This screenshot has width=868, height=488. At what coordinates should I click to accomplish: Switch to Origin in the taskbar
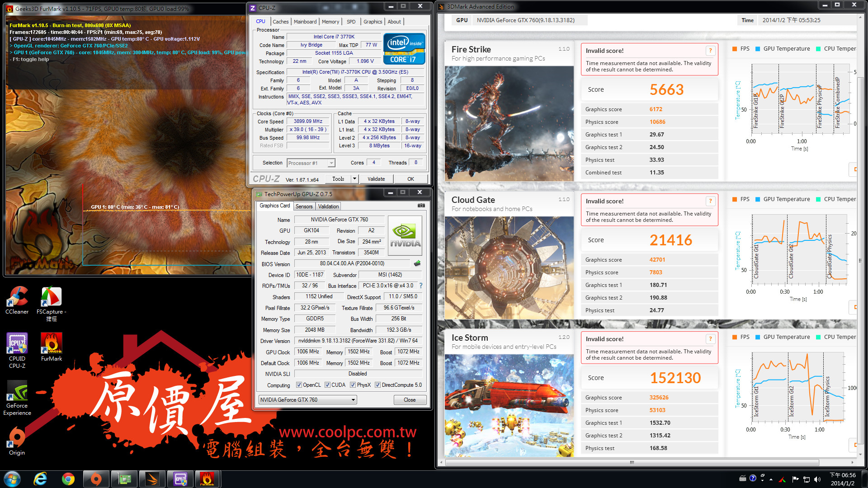pyautogui.click(x=96, y=479)
